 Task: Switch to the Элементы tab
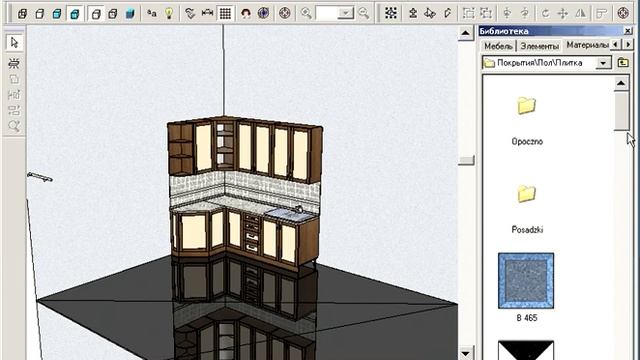[540, 46]
